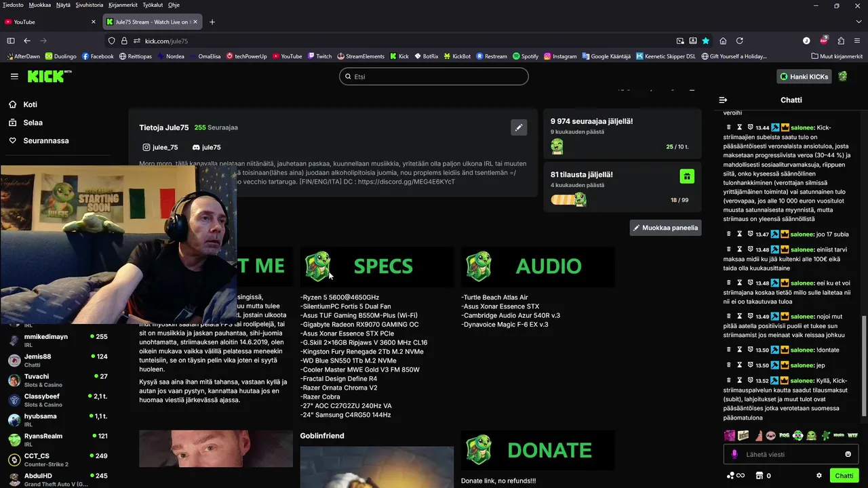Open tracking protection shield icon

click(x=112, y=41)
